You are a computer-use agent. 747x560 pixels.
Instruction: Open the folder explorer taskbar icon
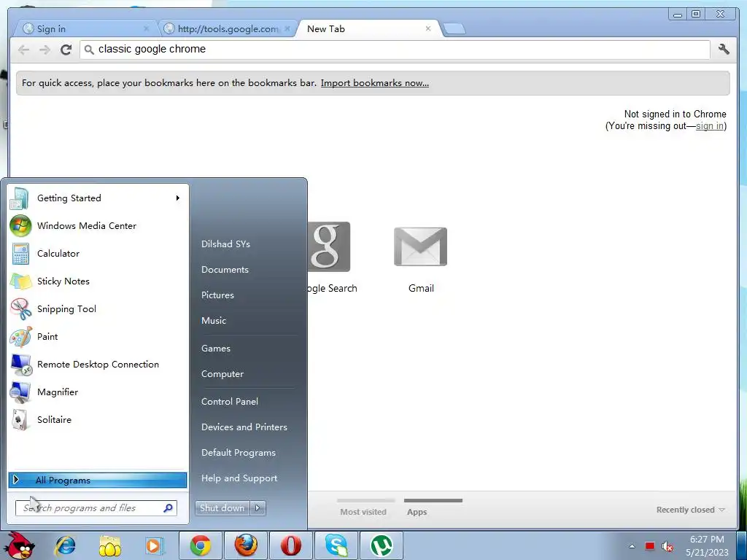pyautogui.click(x=109, y=545)
